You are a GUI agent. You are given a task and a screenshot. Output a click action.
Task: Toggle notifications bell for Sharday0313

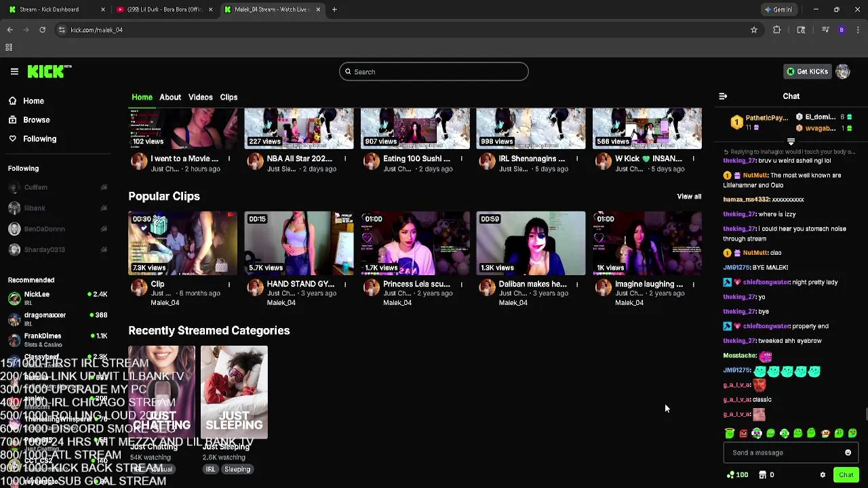(104, 249)
